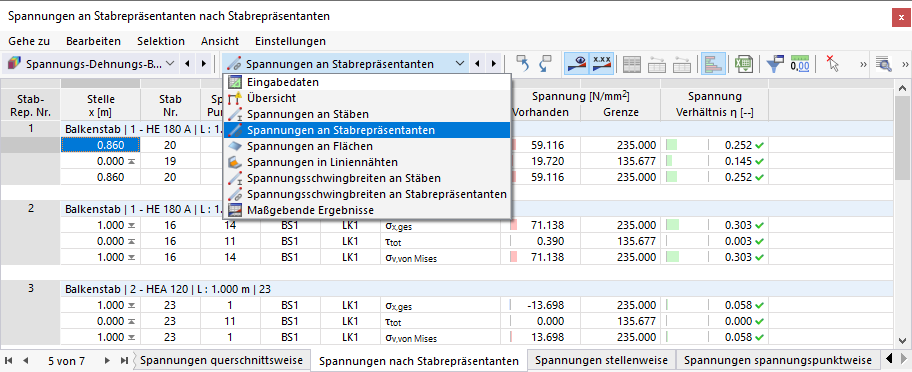
Task: Choose Maßgebende Ergebnisse entry
Action: coord(366,210)
